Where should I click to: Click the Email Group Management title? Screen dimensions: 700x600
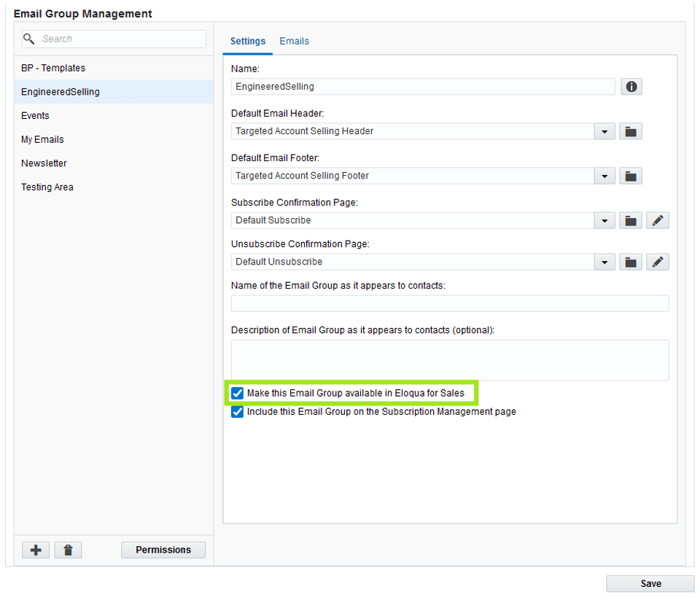point(82,14)
